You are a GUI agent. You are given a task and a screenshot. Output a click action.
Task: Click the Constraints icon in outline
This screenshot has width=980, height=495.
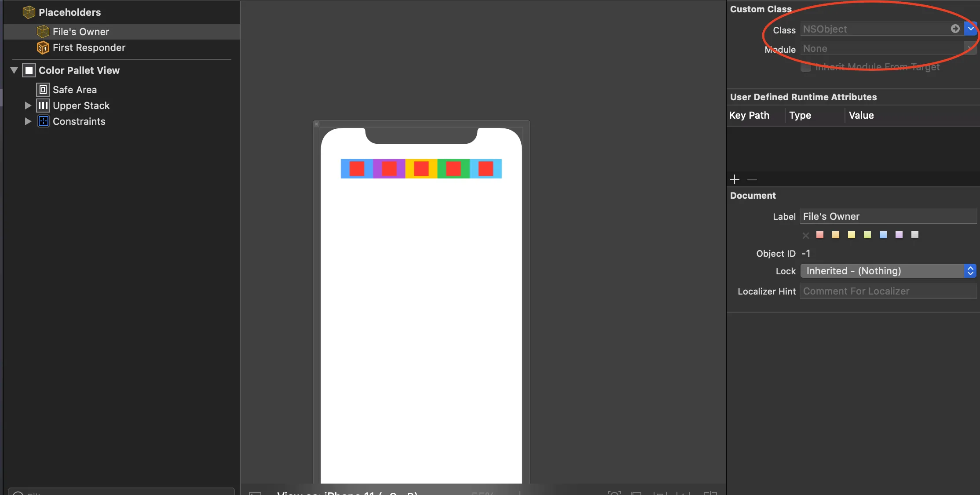[x=43, y=121]
